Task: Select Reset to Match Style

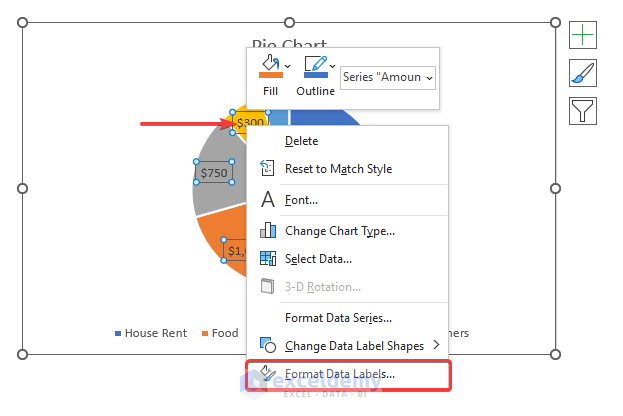Action: pyautogui.click(x=338, y=169)
